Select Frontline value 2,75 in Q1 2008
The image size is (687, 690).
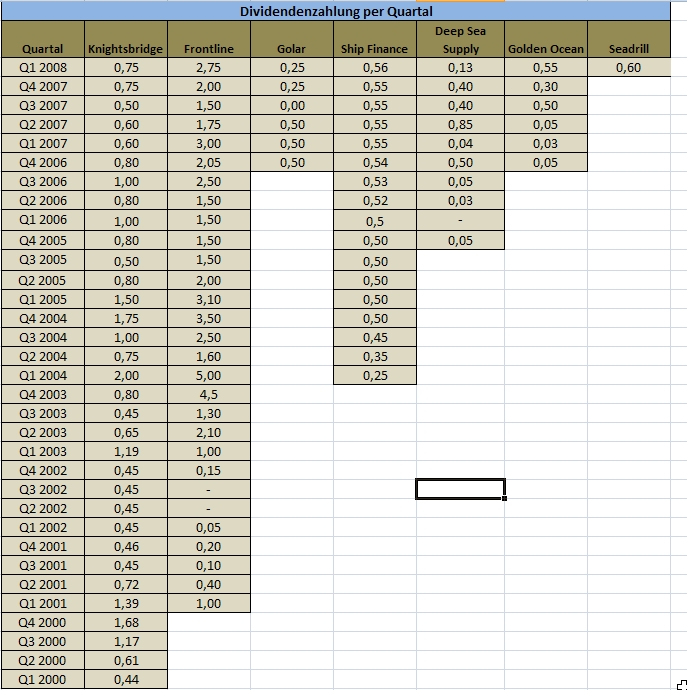(209, 67)
